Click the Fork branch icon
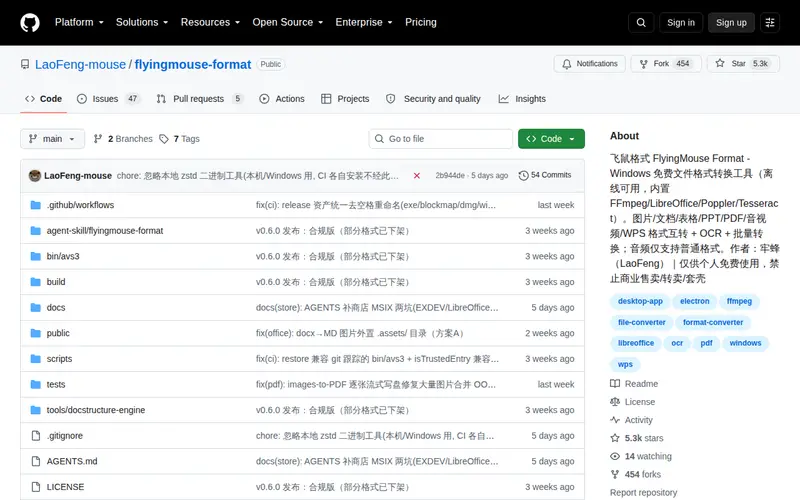The width and height of the screenshot is (800, 500). click(x=643, y=64)
